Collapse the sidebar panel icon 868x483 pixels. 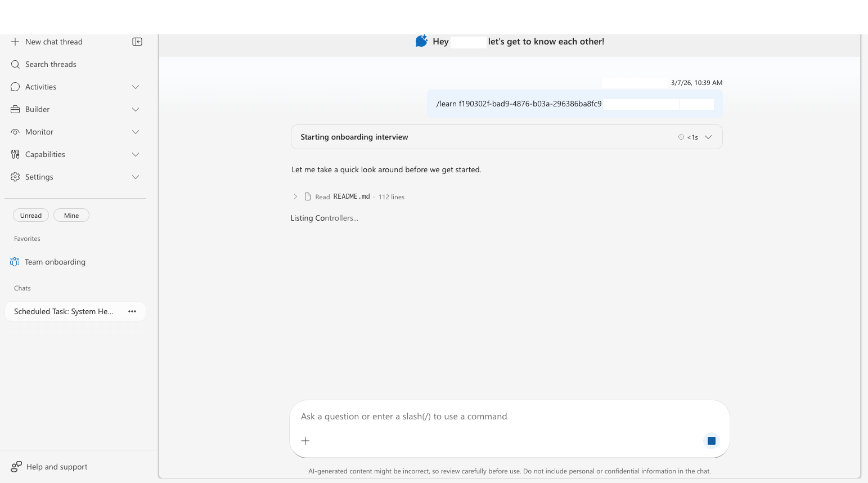click(137, 42)
